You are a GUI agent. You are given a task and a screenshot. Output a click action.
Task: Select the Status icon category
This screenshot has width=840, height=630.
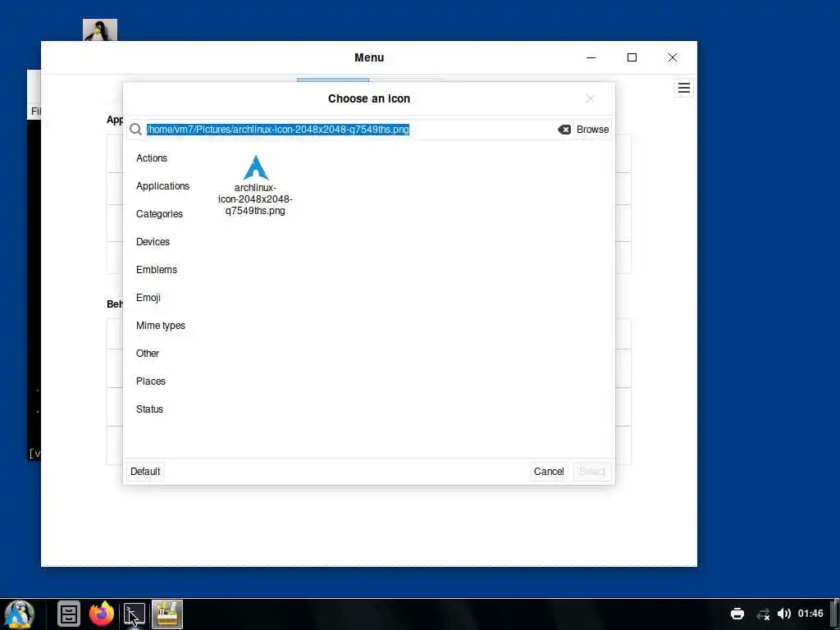pyautogui.click(x=149, y=409)
